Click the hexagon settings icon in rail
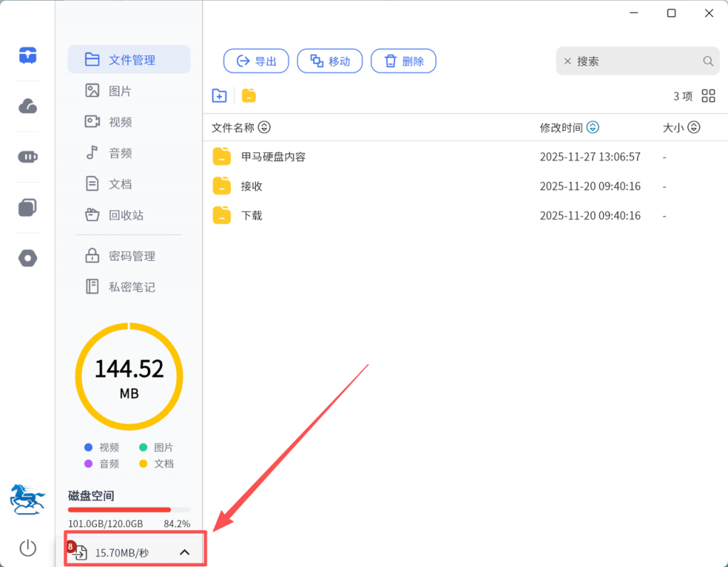The height and width of the screenshot is (567, 728). pos(28,259)
